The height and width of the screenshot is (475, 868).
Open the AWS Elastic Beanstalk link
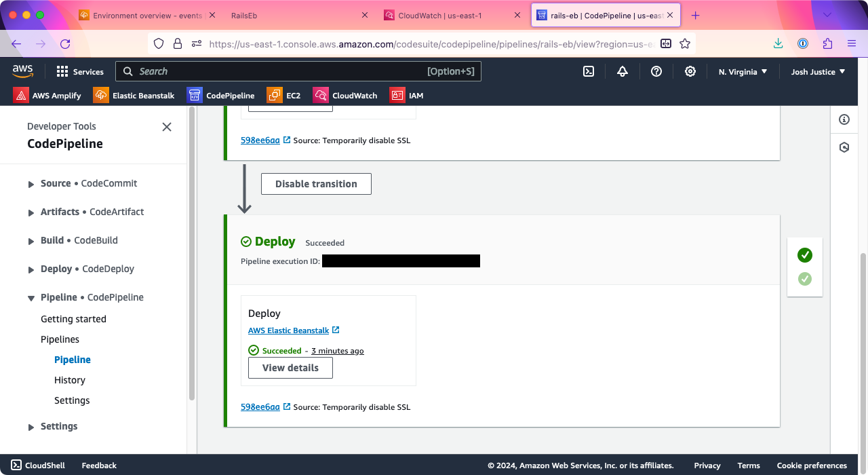tap(288, 330)
